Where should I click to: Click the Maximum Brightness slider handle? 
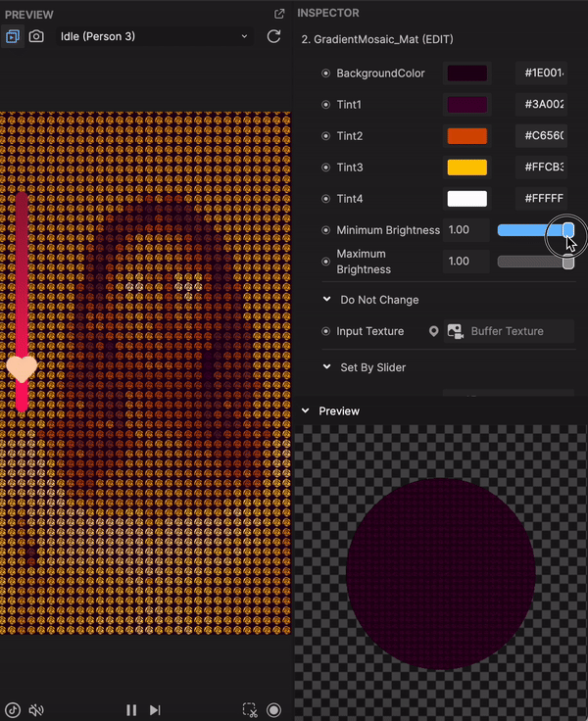568,262
